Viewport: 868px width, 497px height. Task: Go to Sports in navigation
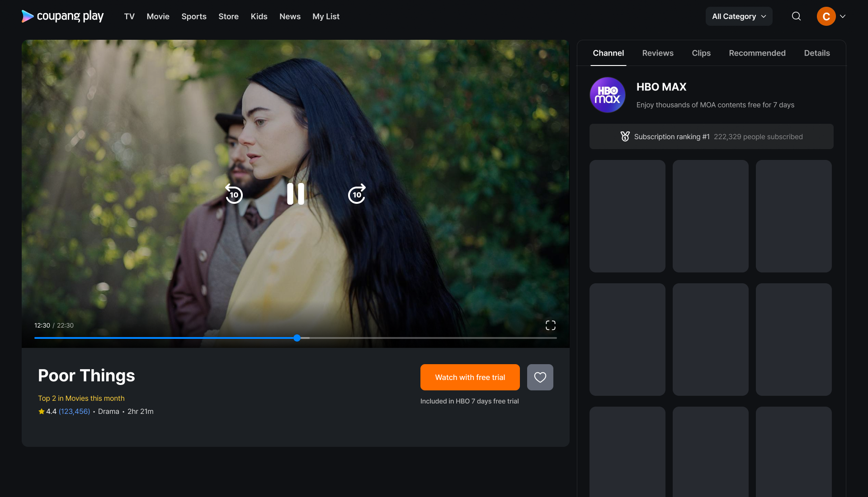pos(193,16)
